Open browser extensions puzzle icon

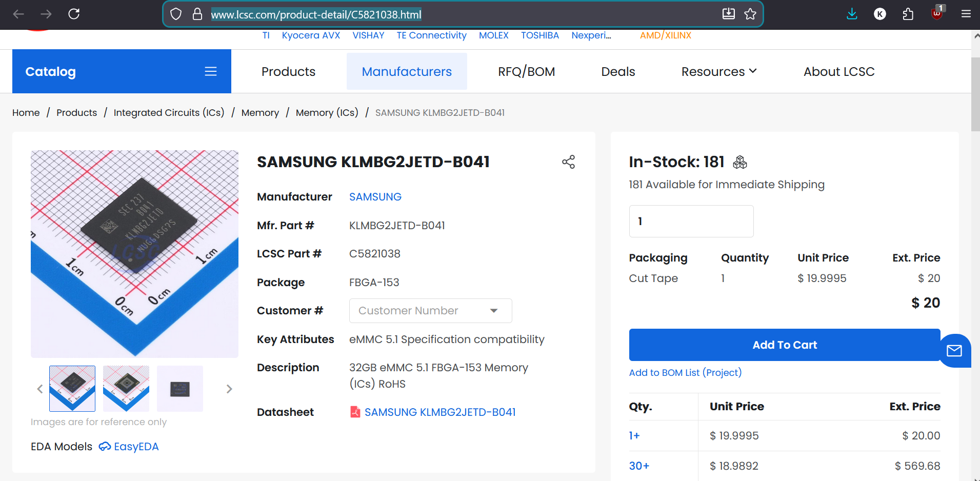(x=908, y=14)
